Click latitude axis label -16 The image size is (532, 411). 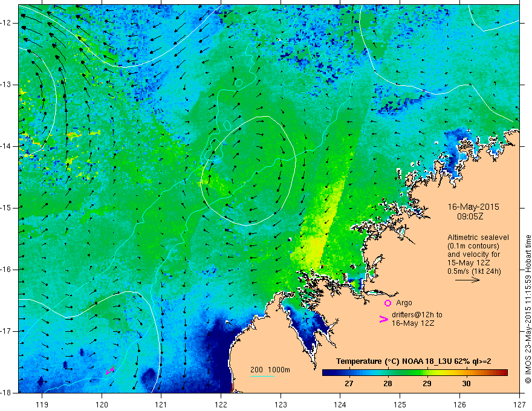pyautogui.click(x=7, y=269)
